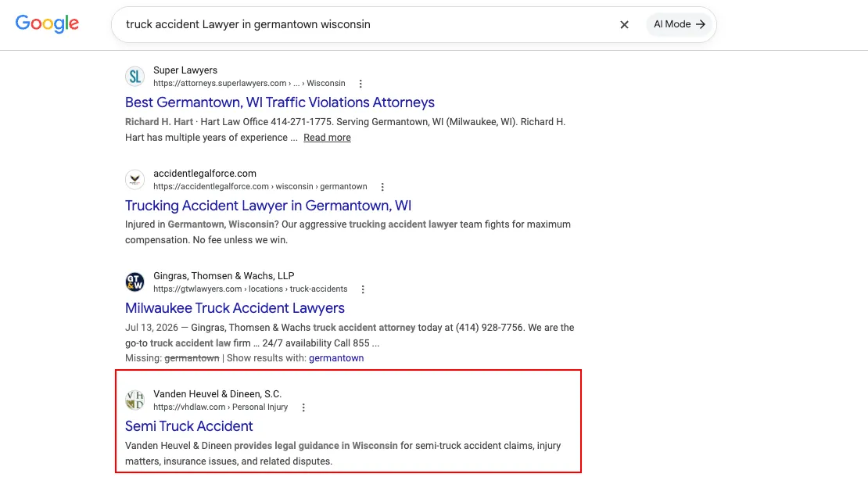868x481 pixels.
Task: Open the Semi Truck Accident result
Action: (188, 426)
